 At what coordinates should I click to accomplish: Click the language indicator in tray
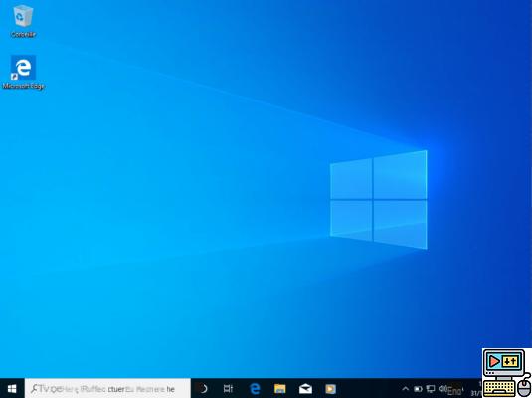pos(455,390)
